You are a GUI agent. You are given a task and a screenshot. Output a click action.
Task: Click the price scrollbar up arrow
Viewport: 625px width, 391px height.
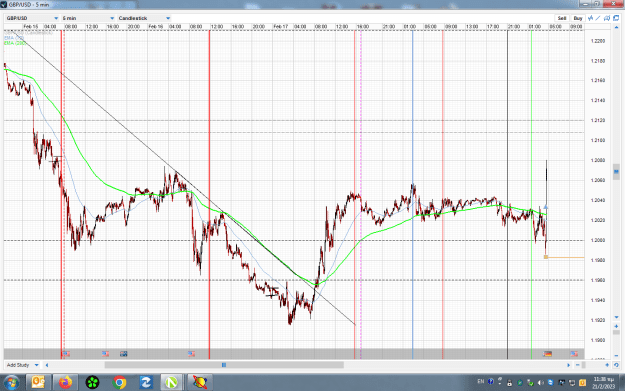click(x=616, y=27)
